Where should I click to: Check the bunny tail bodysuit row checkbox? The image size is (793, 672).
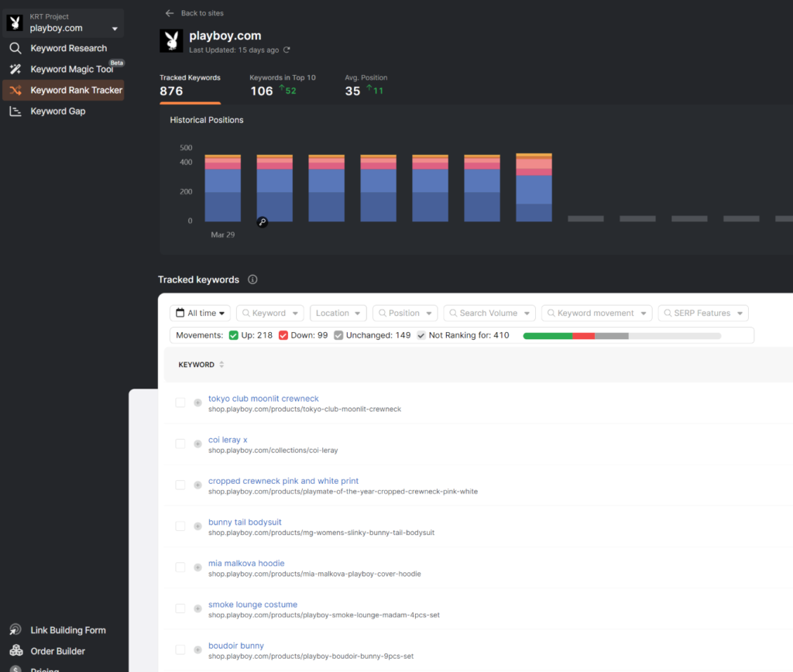click(x=180, y=526)
